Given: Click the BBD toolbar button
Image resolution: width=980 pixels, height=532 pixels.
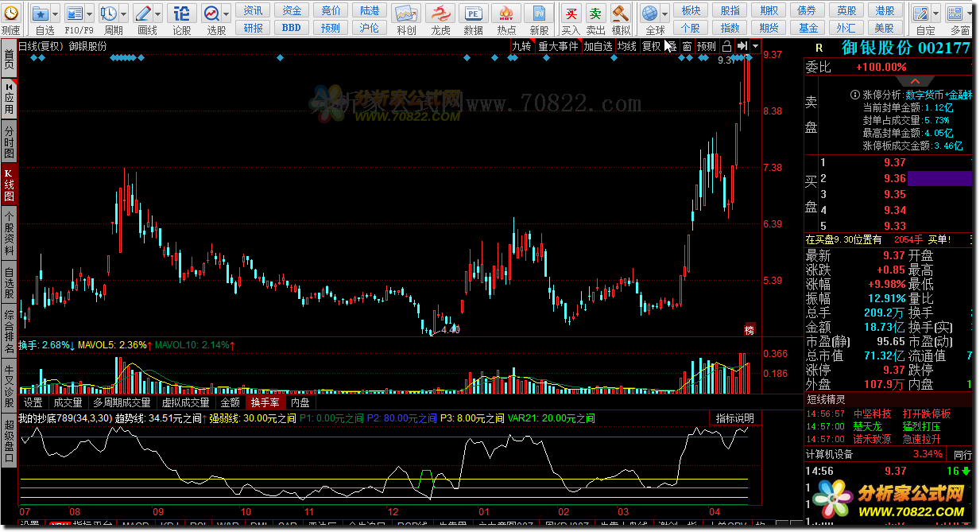Looking at the screenshot, I should (292, 28).
